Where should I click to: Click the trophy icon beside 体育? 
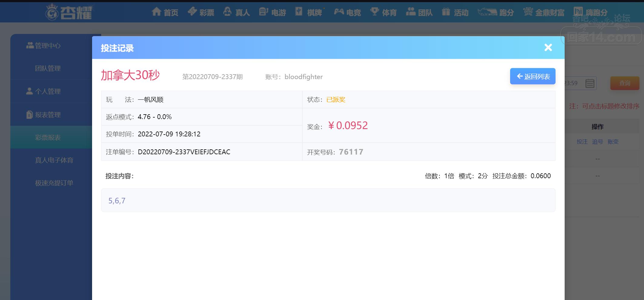pyautogui.click(x=374, y=12)
